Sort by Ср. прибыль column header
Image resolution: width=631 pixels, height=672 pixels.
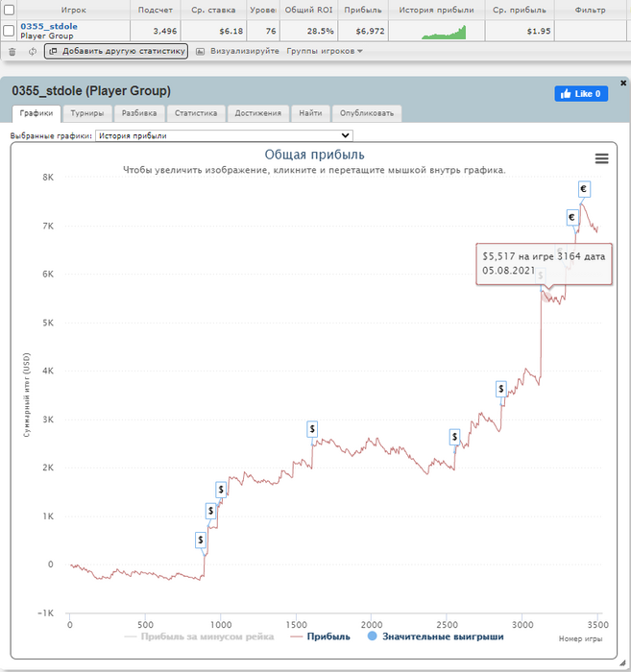(520, 10)
